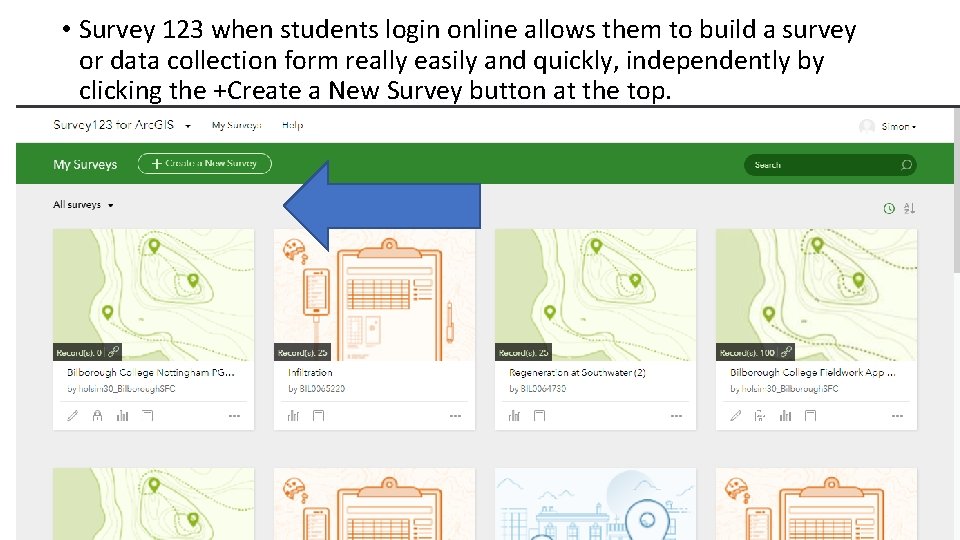The width and height of the screenshot is (960, 540).
Task: Click the Simon profile avatar
Action: pos(866,127)
